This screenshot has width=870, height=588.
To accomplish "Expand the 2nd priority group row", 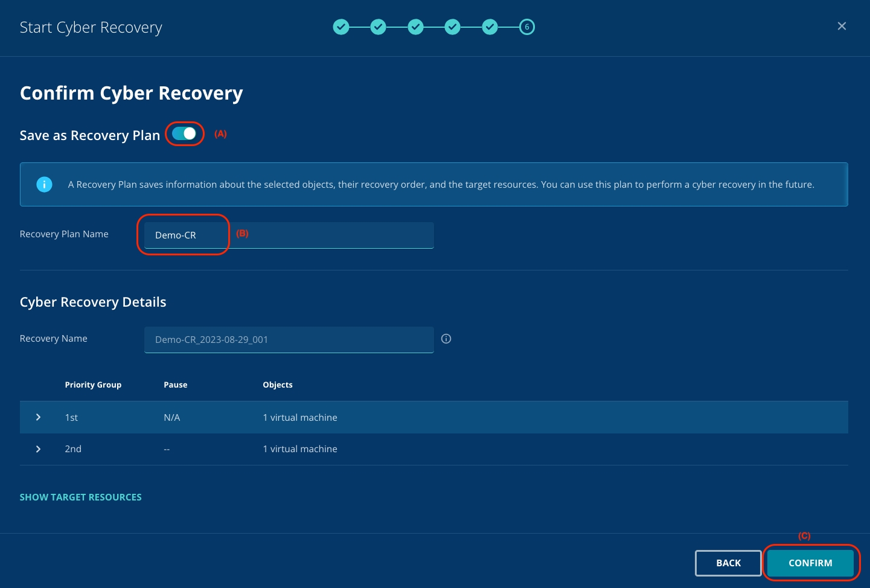I will tap(39, 449).
